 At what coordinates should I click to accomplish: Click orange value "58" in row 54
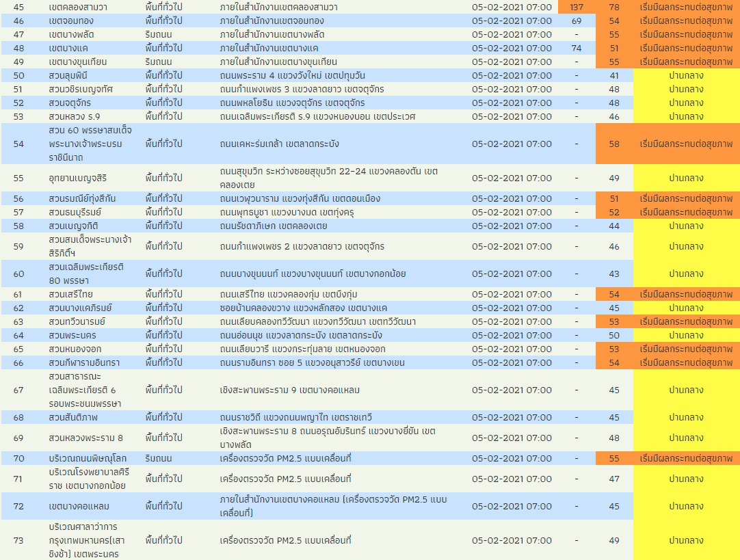614,144
